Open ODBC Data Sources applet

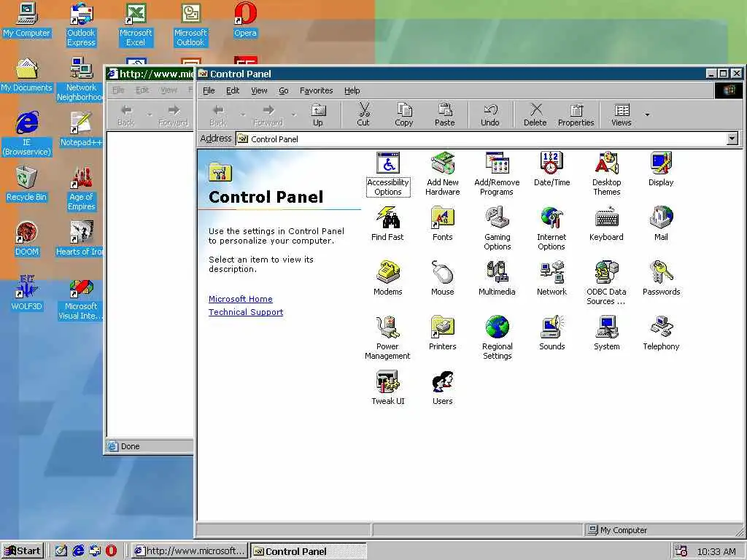[x=606, y=284]
